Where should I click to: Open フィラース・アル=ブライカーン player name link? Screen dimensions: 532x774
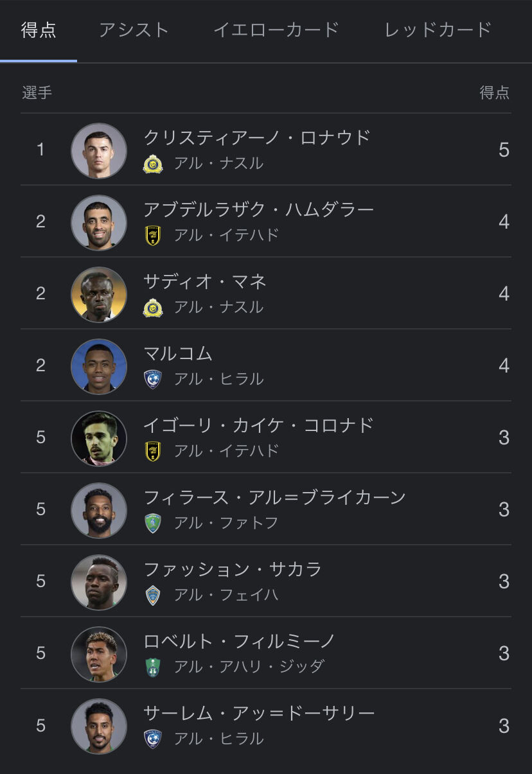tap(275, 497)
